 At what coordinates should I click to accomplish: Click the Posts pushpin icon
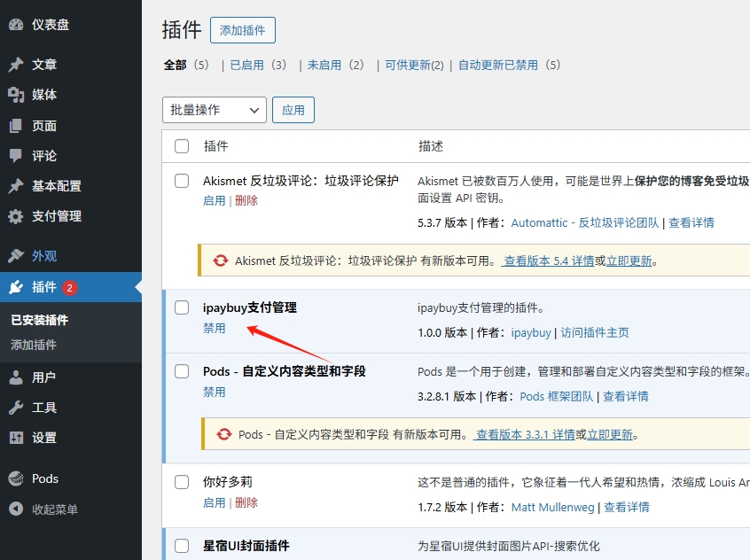click(x=16, y=65)
